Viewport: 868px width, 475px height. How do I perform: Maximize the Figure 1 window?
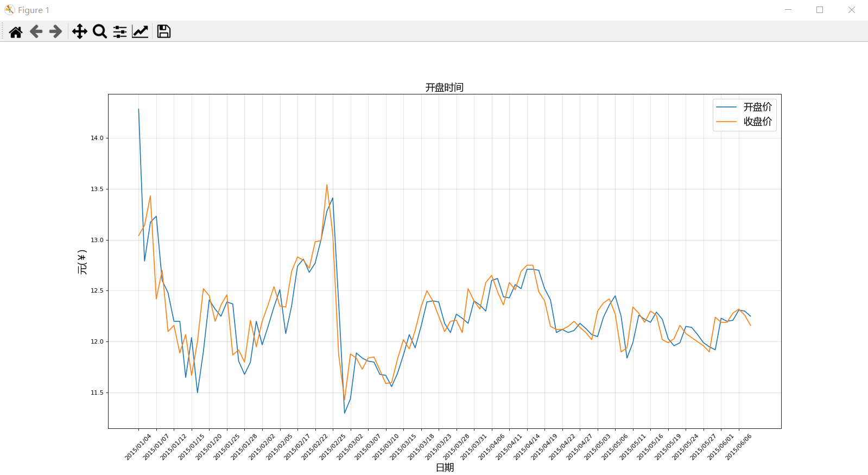(x=820, y=10)
